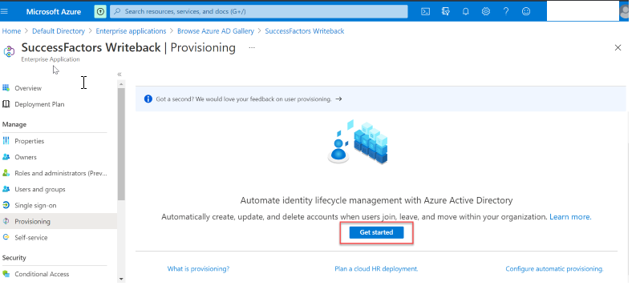The width and height of the screenshot is (644, 294).
Task: Open the Plan a cloud HR deployment link
Action: point(376,269)
